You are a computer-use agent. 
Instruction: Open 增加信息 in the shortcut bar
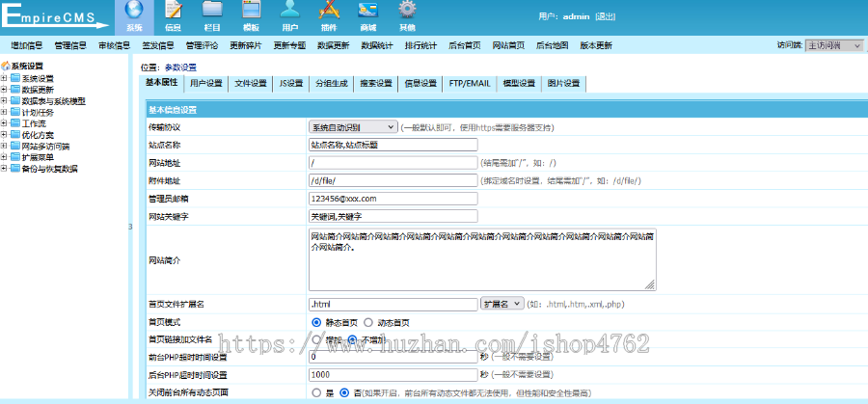(27, 46)
